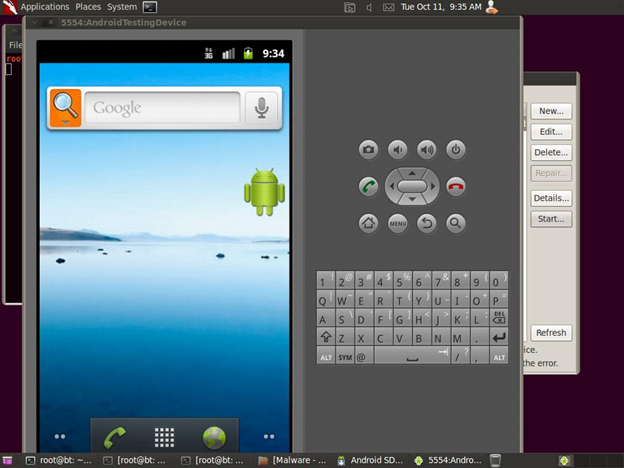Click the New... button
The image size is (624, 468).
coord(551,111)
